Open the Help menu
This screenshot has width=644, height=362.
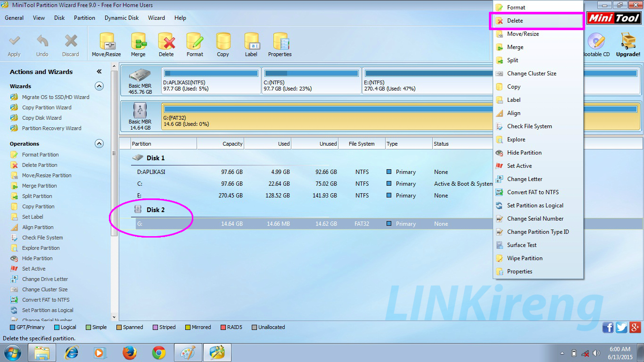[180, 18]
